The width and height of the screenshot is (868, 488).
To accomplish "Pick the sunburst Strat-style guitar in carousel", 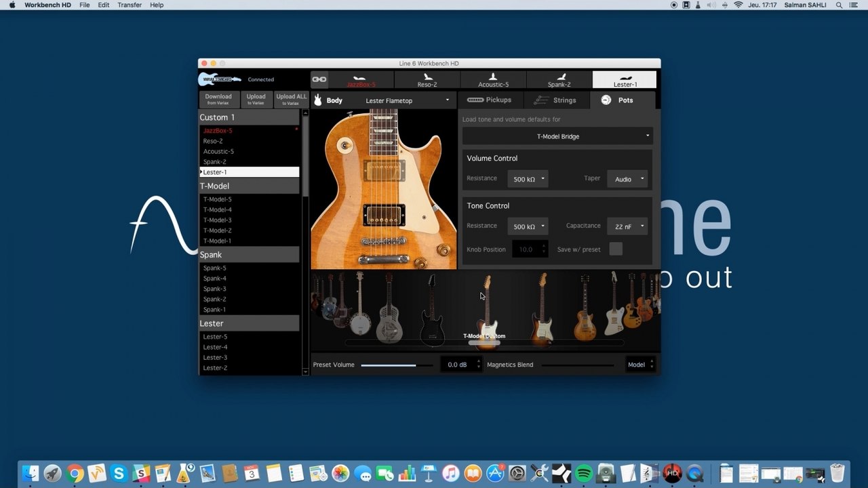I will point(541,308).
